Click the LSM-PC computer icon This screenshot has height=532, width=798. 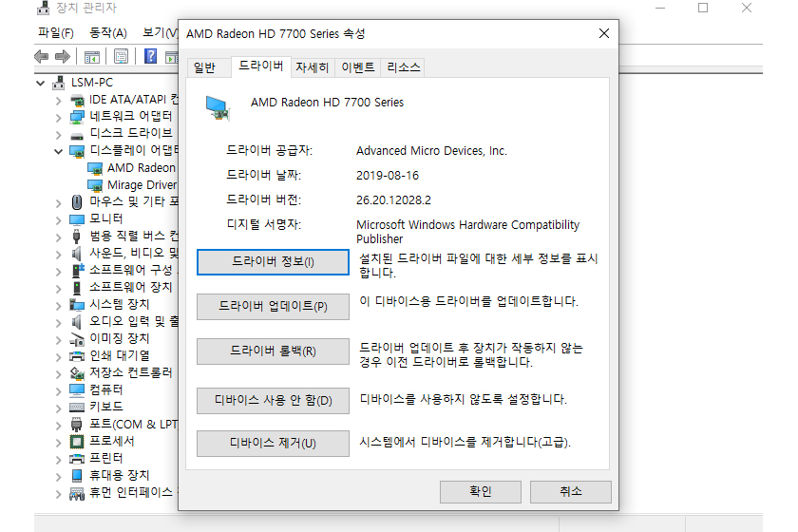coord(59,83)
